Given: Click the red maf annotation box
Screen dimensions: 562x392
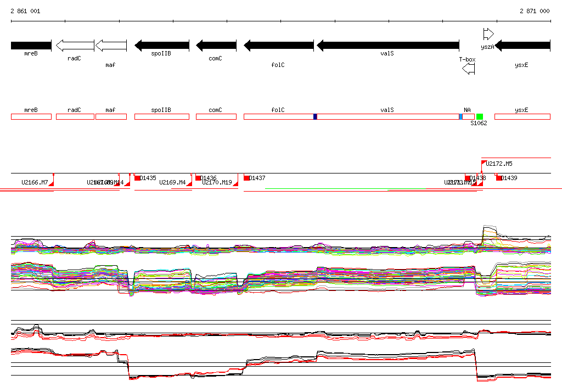Looking at the screenshot, I should click(x=111, y=116).
